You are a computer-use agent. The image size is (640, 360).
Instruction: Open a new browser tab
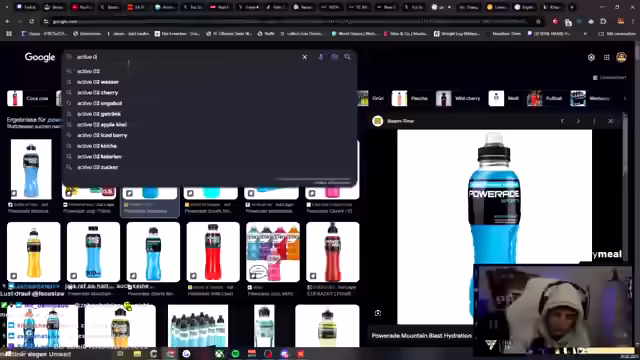pos(572,7)
